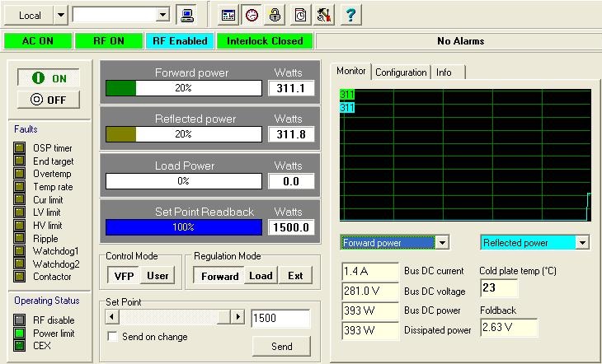Select User control mode
Viewport: 602px width, 364px height.
(158, 276)
